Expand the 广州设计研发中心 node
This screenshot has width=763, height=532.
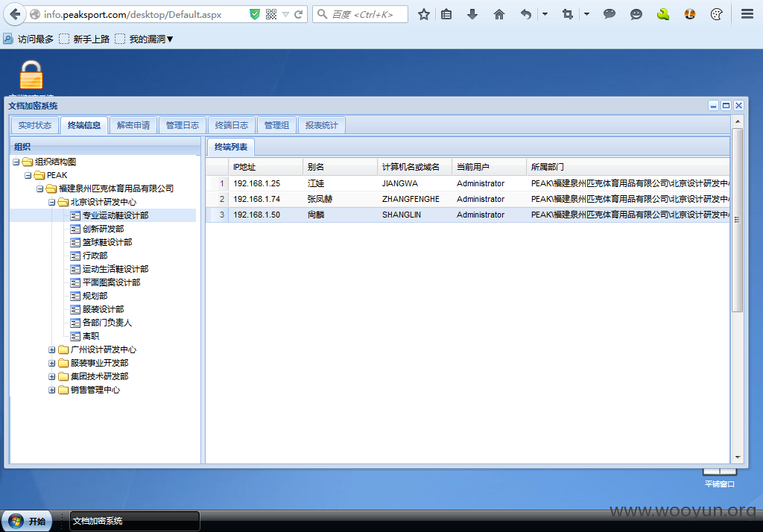[51, 350]
